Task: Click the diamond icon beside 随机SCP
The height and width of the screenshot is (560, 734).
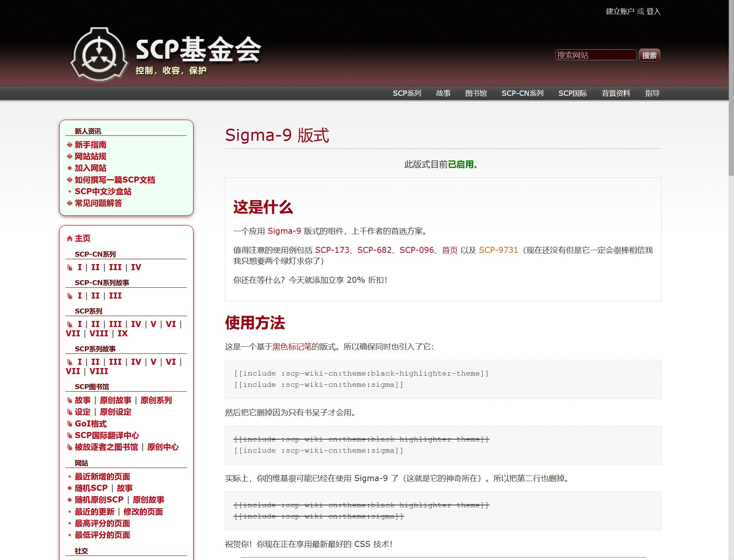Action: pyautogui.click(x=69, y=488)
